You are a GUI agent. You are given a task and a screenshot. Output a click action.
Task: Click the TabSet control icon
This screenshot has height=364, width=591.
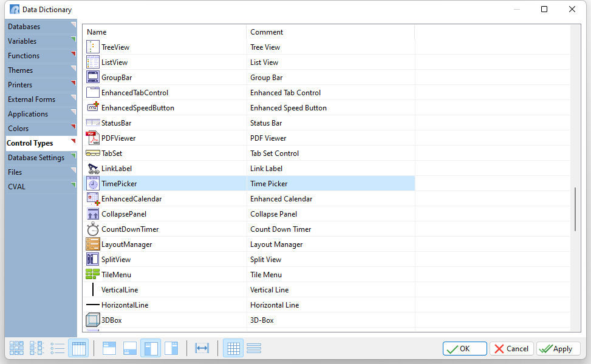(x=93, y=153)
